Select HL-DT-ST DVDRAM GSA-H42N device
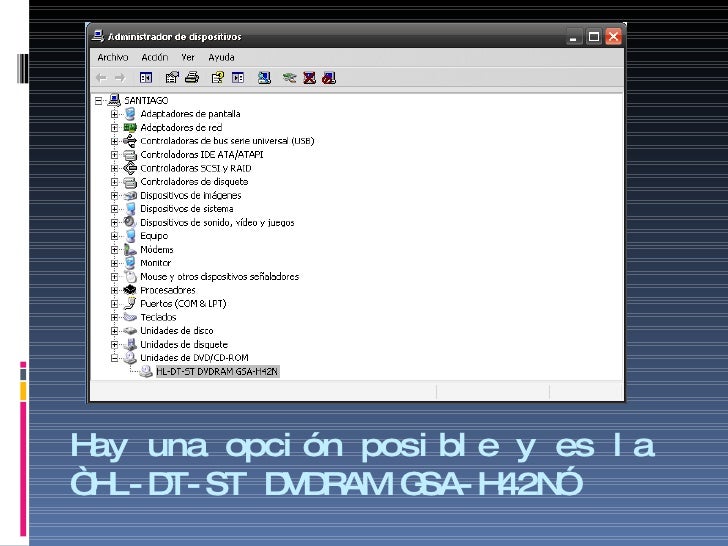This screenshot has height=546, width=728. click(x=217, y=371)
